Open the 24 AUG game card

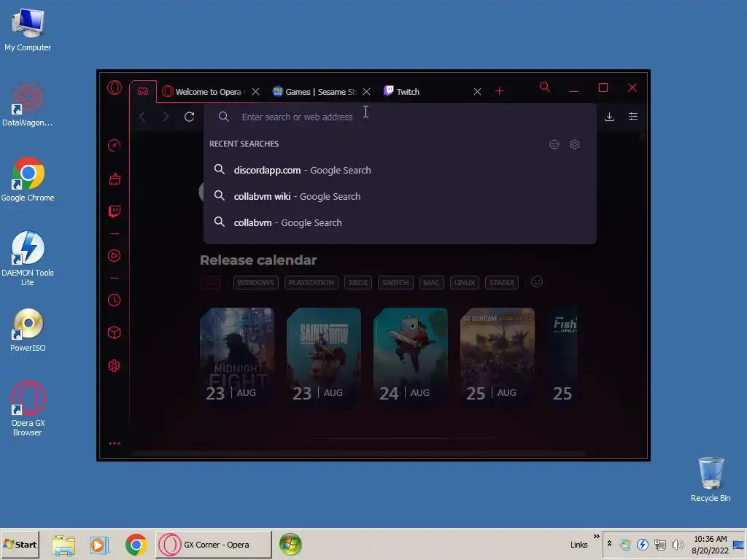click(411, 357)
